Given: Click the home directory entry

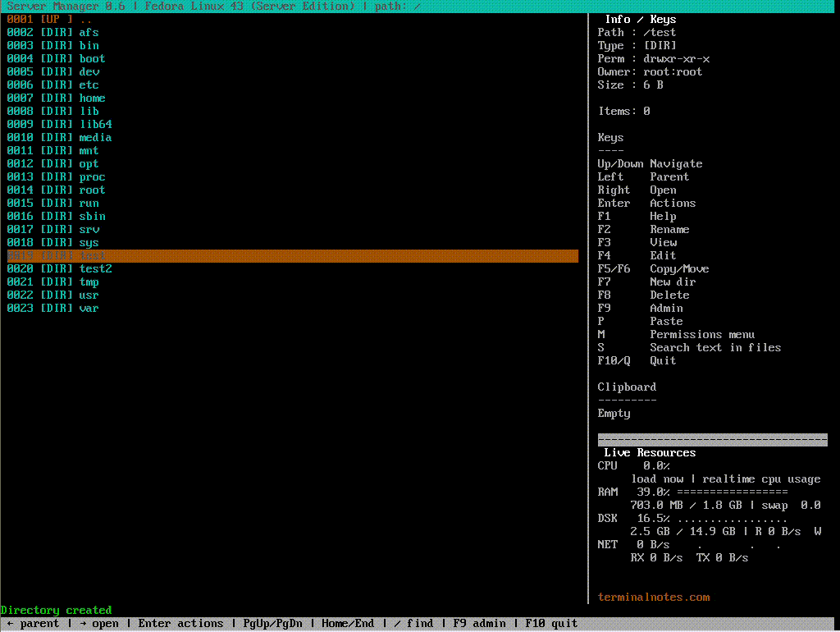Looking at the screenshot, I should pos(56,98).
